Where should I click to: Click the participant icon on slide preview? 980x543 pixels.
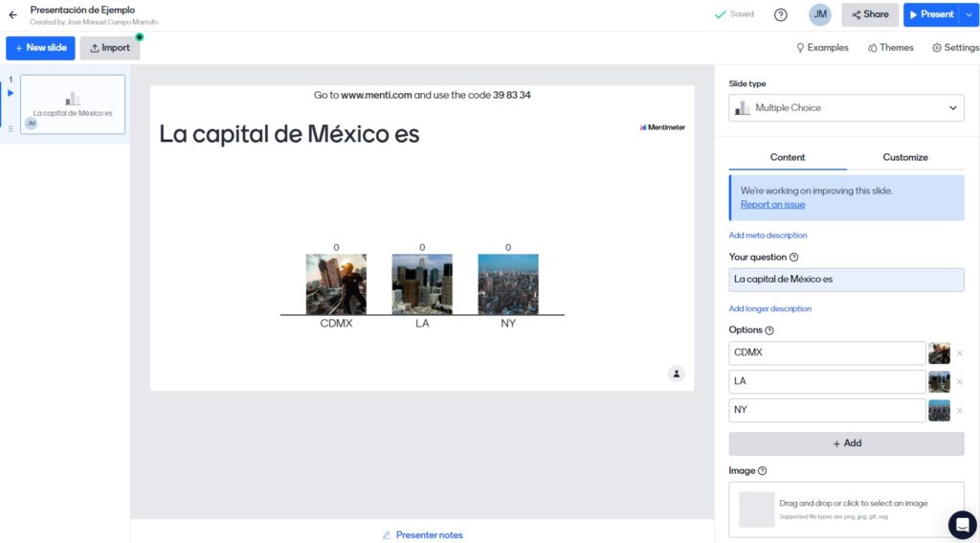[677, 373]
